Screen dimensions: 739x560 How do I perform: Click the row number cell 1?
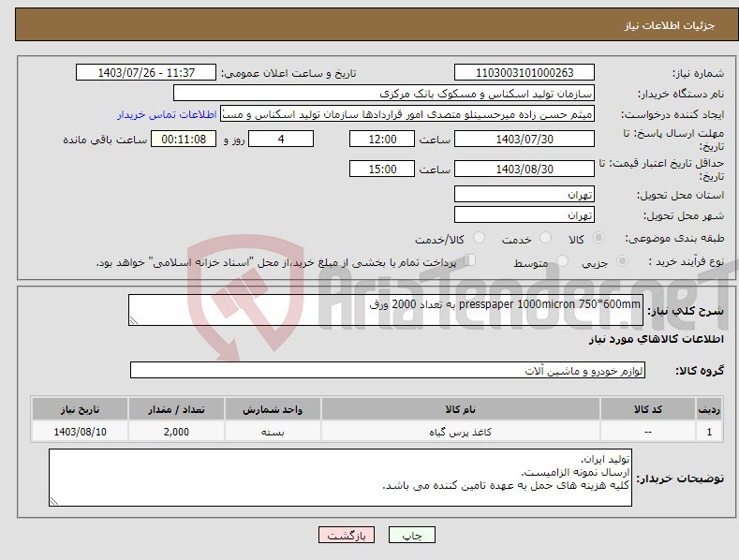pyautogui.click(x=709, y=432)
